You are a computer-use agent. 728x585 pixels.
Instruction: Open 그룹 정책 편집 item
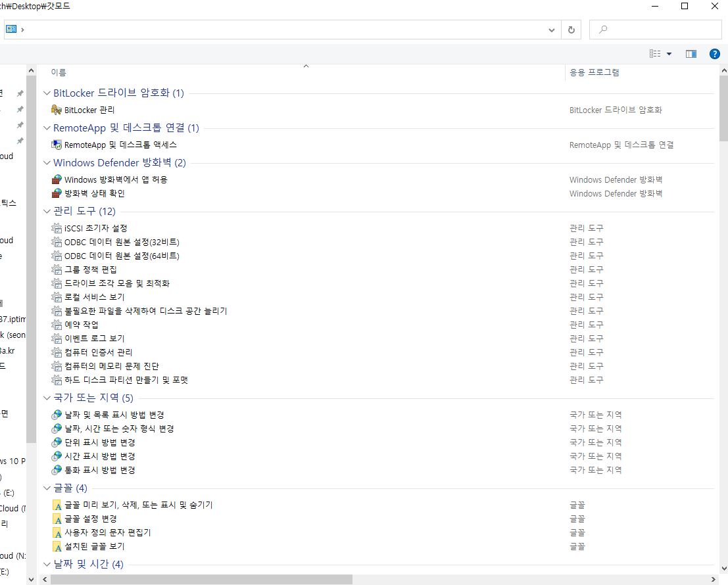[x=90, y=269]
